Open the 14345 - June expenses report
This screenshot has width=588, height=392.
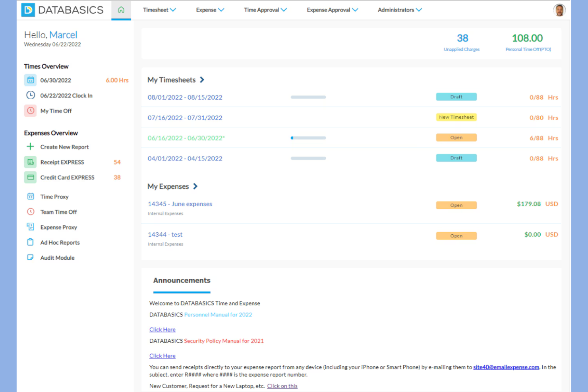click(x=180, y=204)
